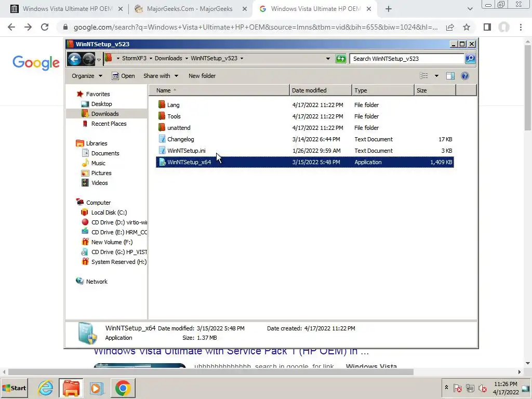Switch to MajorGeeks.Com Chrome tab
Screen dimensions: 532x399
[x=190, y=9]
